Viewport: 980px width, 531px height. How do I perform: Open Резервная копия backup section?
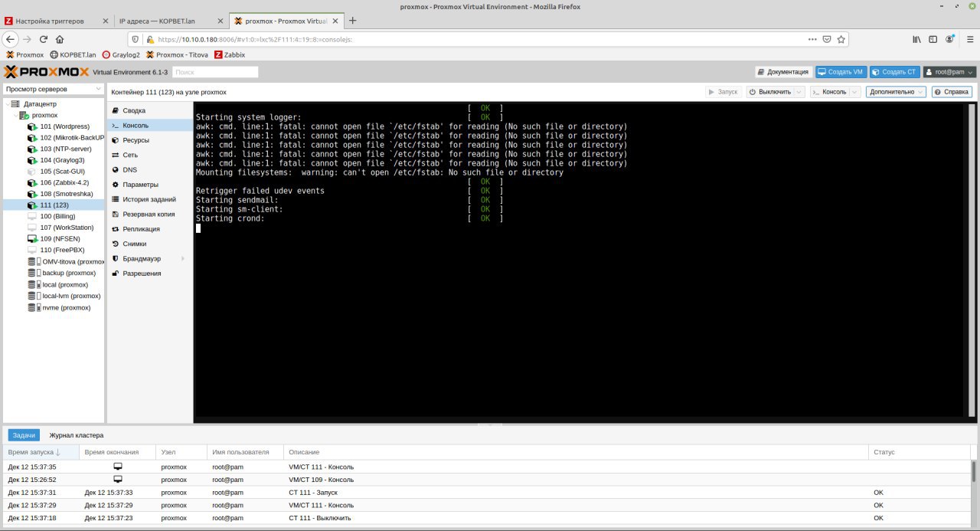tap(149, 214)
